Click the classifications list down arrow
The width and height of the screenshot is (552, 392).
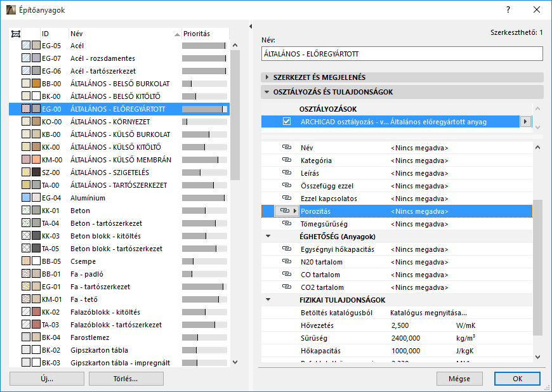[x=537, y=127]
